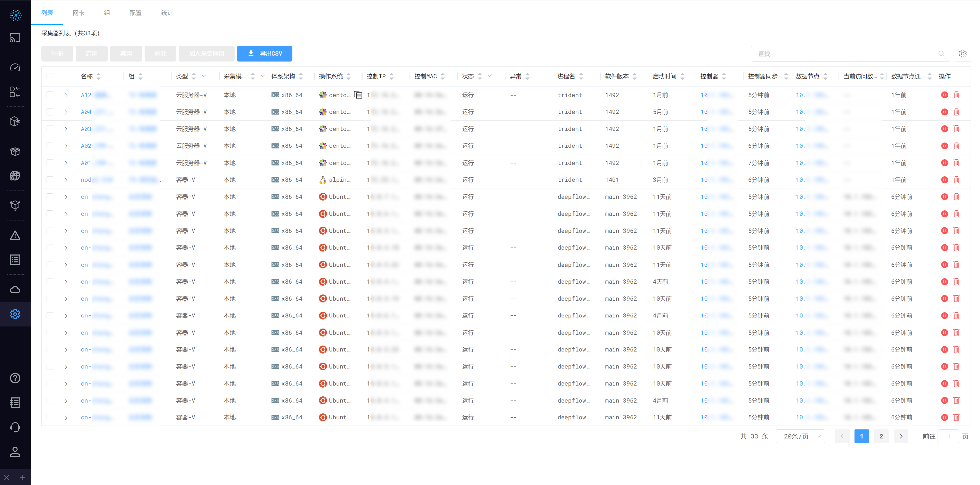Image resolution: width=980 pixels, height=485 pixels.
Task: Toggle the select-all checkbox in the table header
Action: [x=50, y=76]
